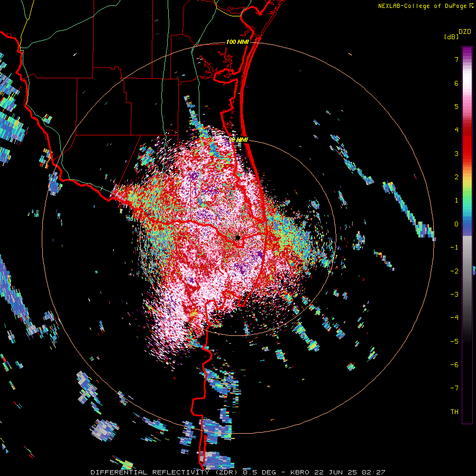Image resolution: width=476 pixels, height=476 pixels.
Task: Click the ZDR color scale bar
Action: click(x=467, y=235)
